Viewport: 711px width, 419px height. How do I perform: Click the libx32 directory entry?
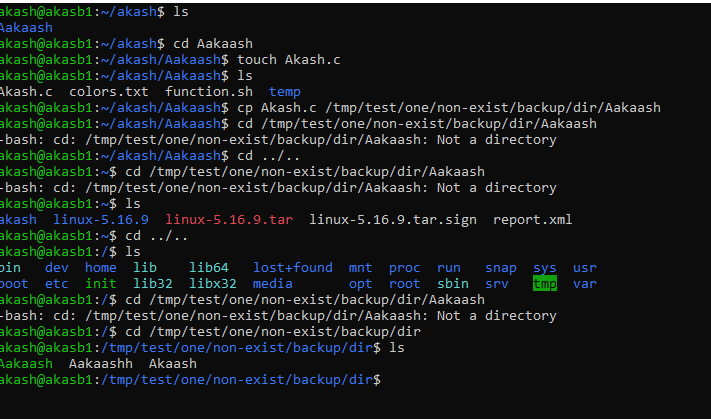(x=208, y=283)
